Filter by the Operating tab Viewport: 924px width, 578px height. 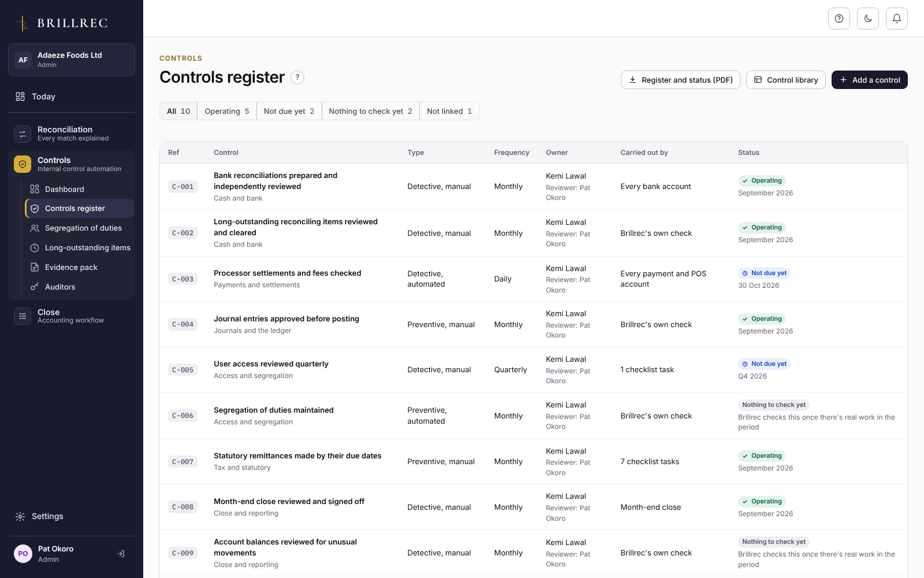click(x=226, y=111)
